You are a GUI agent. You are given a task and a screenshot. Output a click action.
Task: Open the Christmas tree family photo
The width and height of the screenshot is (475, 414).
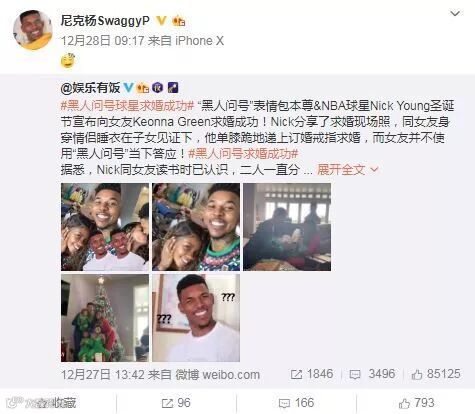[x=105, y=318]
